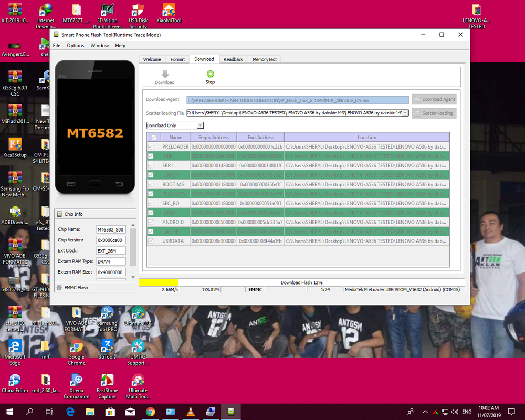Open the Help menu

120,46
